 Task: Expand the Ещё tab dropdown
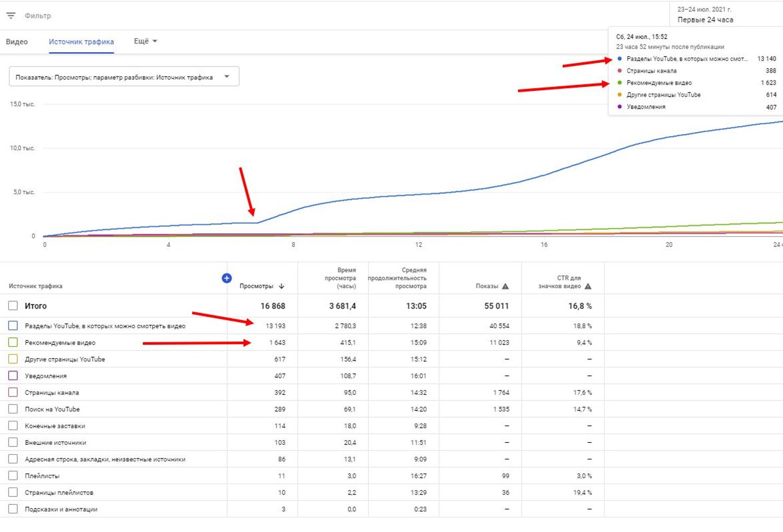[146, 41]
